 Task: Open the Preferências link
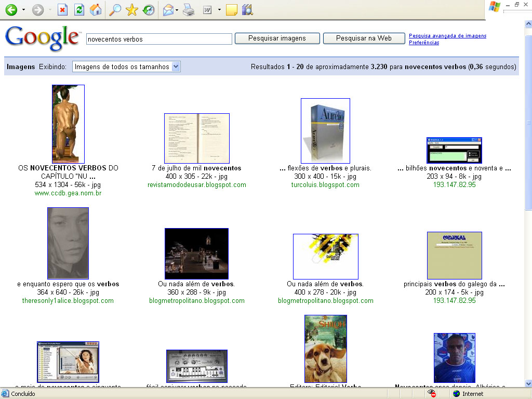[x=424, y=43]
